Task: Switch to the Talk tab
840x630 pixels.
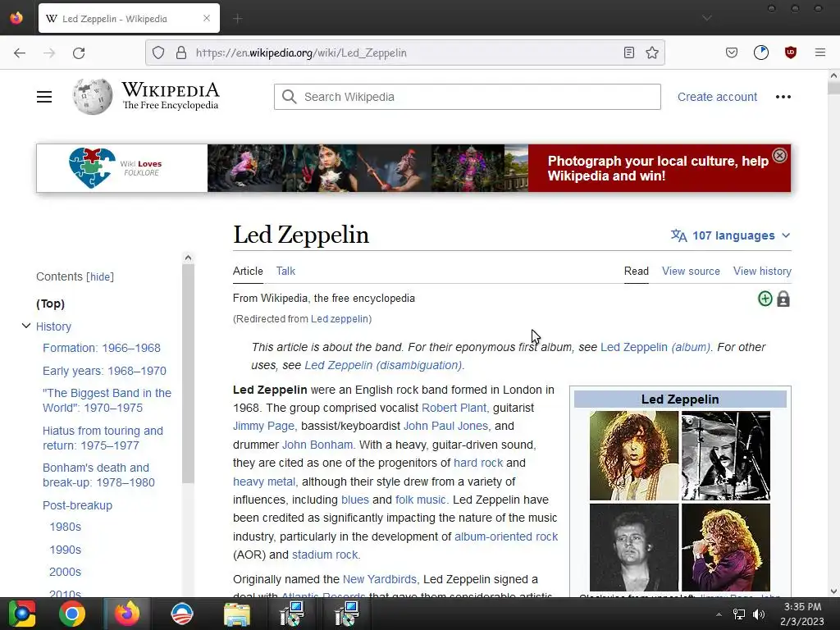Action: tap(285, 271)
